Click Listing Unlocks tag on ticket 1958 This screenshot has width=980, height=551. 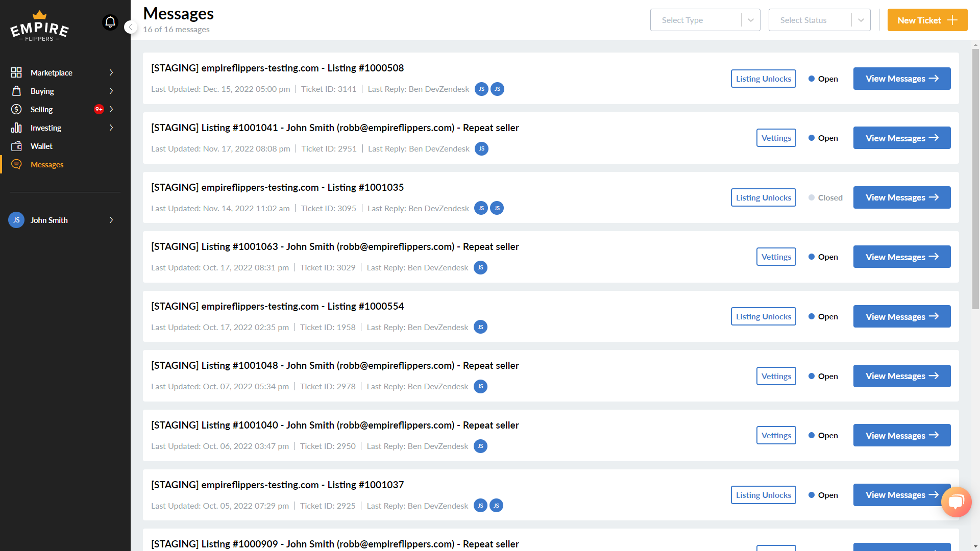pos(764,316)
